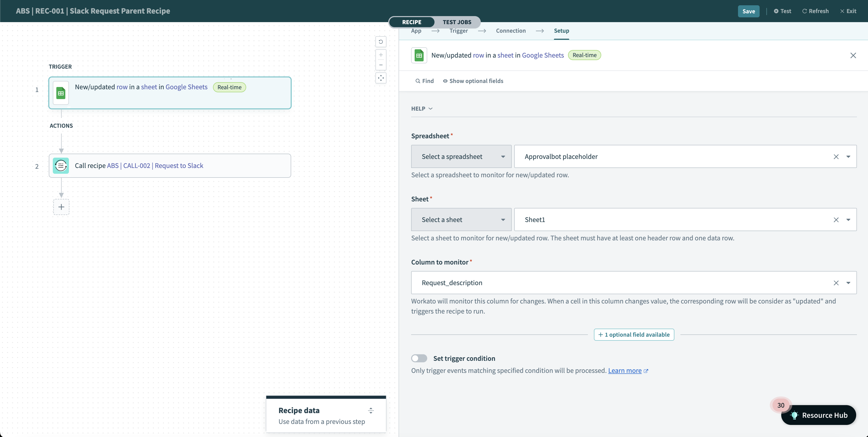868x437 pixels.
Task: Open the Sheet1 dropdown arrow
Action: pos(848,220)
